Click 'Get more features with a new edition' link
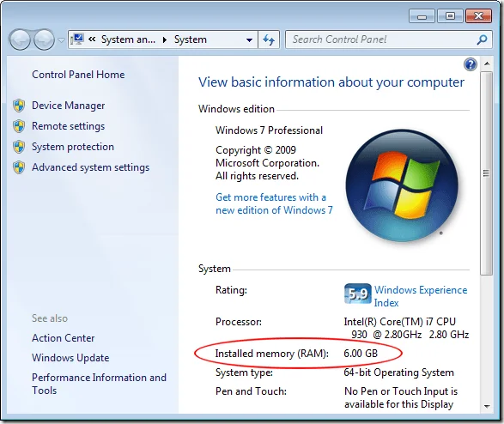 tap(274, 203)
